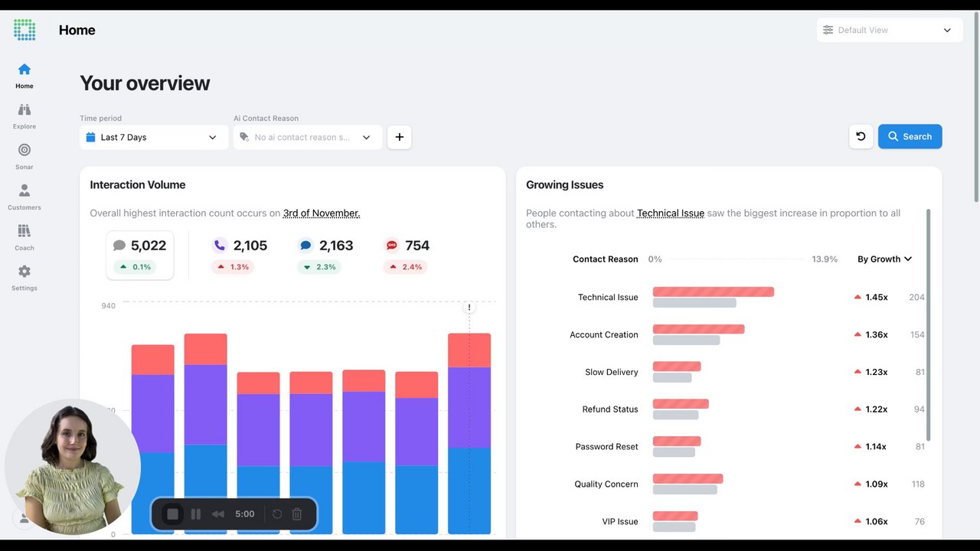This screenshot has width=980, height=551.
Task: Open the Last 7 Days time period dropdown
Action: tap(154, 137)
